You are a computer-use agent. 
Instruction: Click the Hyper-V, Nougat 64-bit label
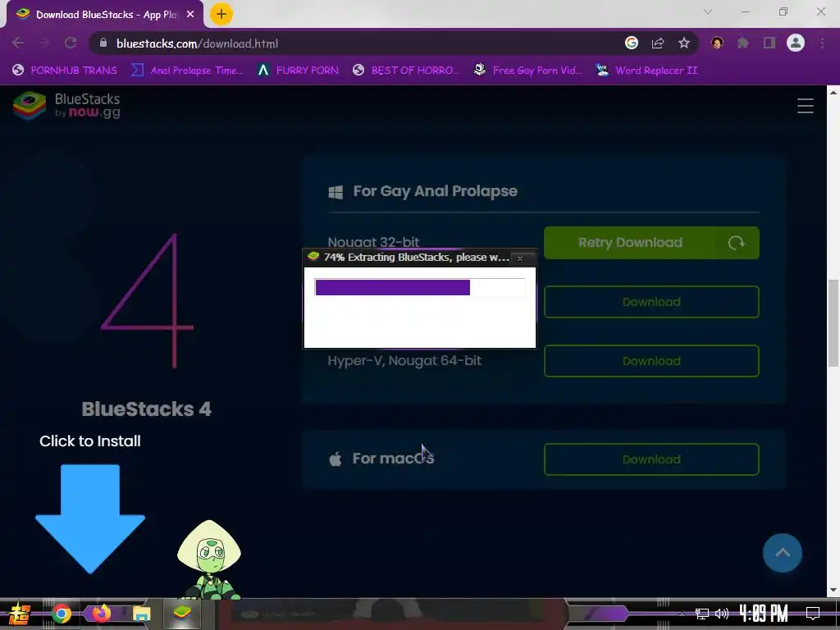click(x=404, y=361)
